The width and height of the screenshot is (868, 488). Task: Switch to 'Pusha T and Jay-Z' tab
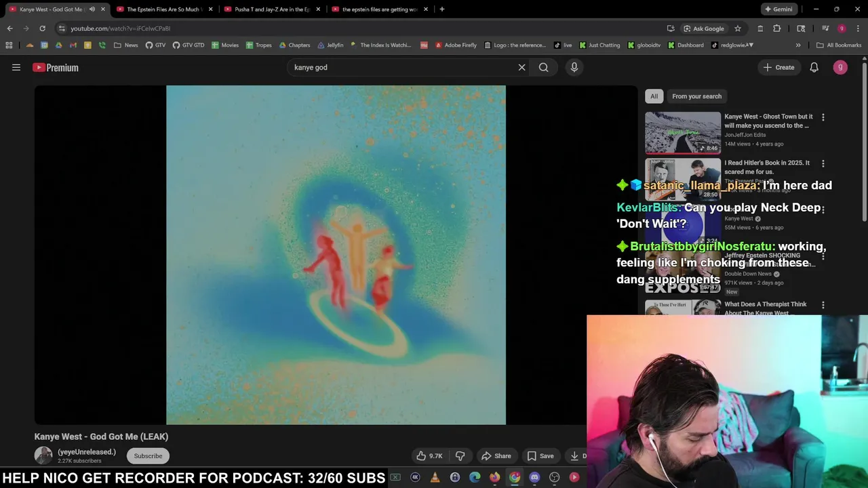(x=271, y=9)
